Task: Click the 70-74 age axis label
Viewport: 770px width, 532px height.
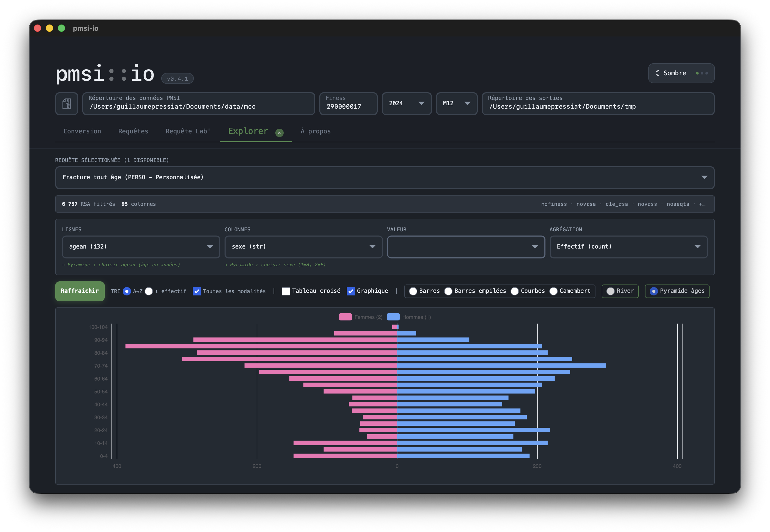Action: tap(101, 366)
